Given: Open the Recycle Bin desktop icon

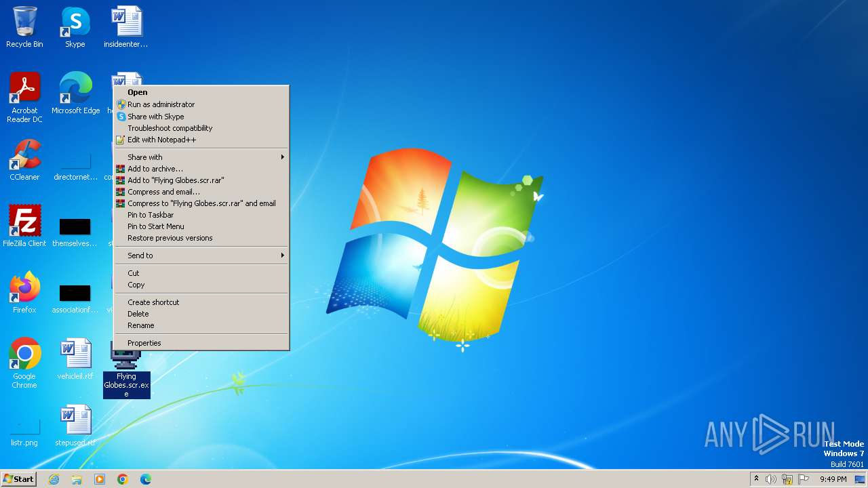Looking at the screenshot, I should pyautogui.click(x=24, y=27).
